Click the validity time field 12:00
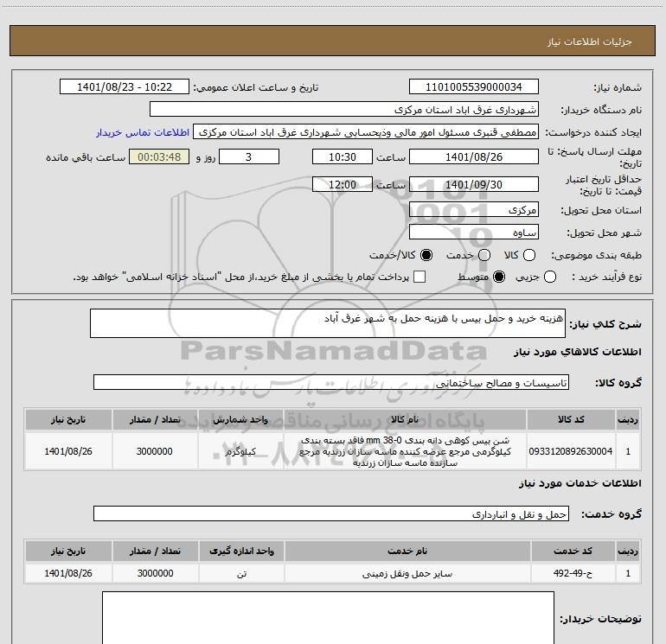 click(343, 184)
